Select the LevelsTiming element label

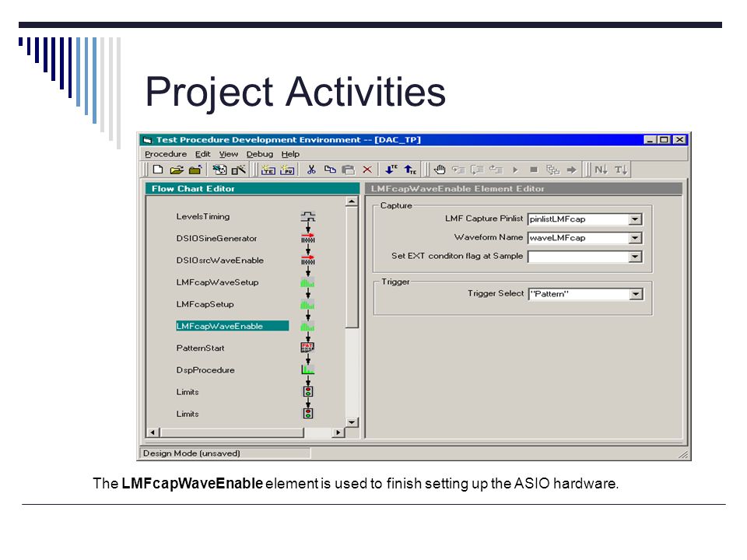tap(203, 217)
